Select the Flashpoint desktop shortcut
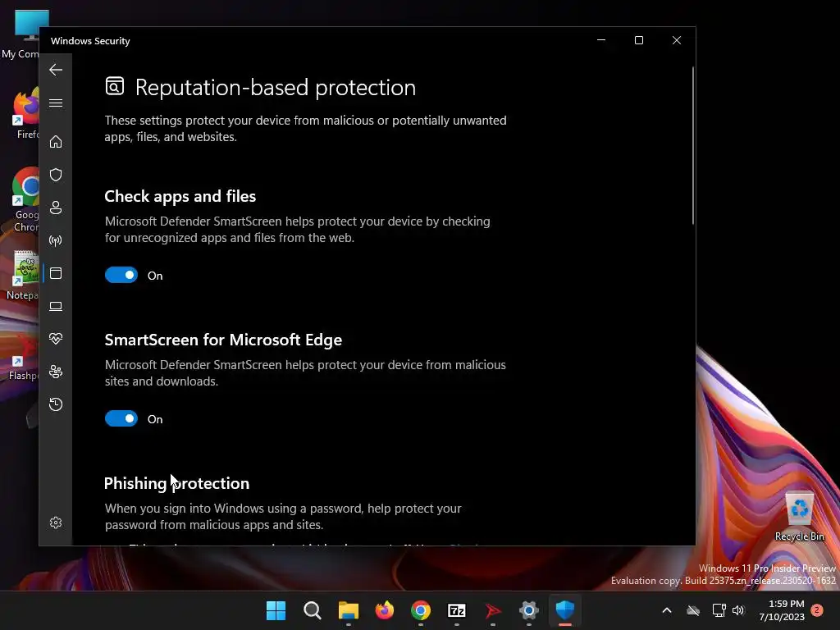Viewport: 840px width, 630px height. 24,356
